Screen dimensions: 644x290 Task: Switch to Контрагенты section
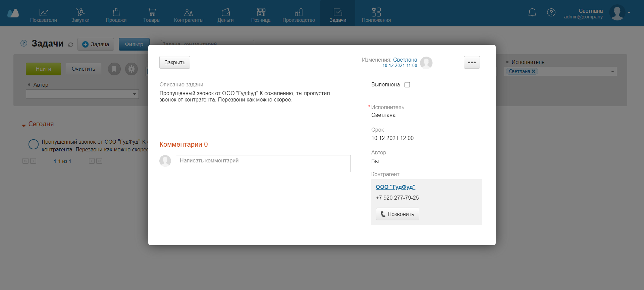[189, 15]
